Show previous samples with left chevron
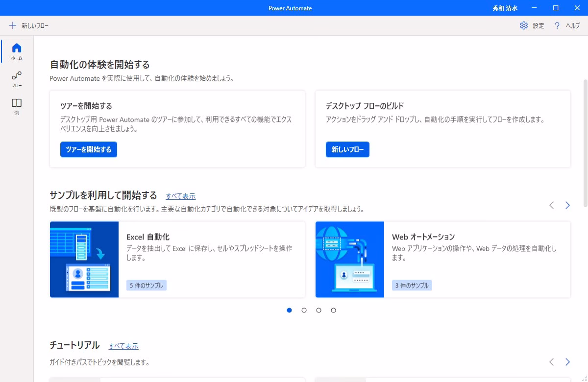Viewport: 588px width, 382px height. tap(552, 205)
